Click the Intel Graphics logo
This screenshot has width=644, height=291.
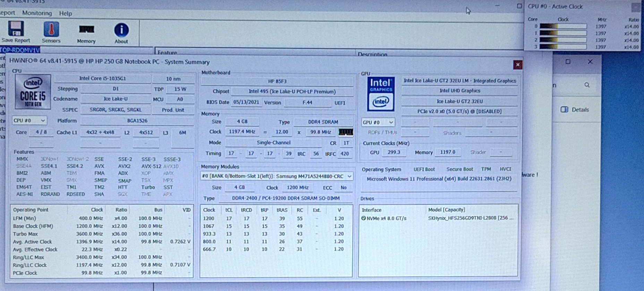click(x=381, y=94)
